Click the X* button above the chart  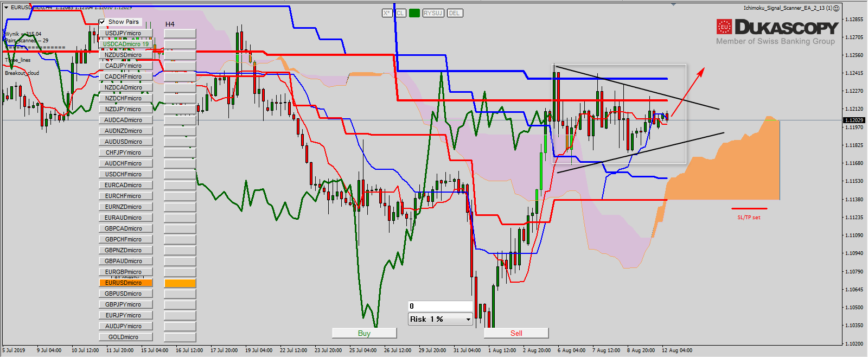pos(387,13)
